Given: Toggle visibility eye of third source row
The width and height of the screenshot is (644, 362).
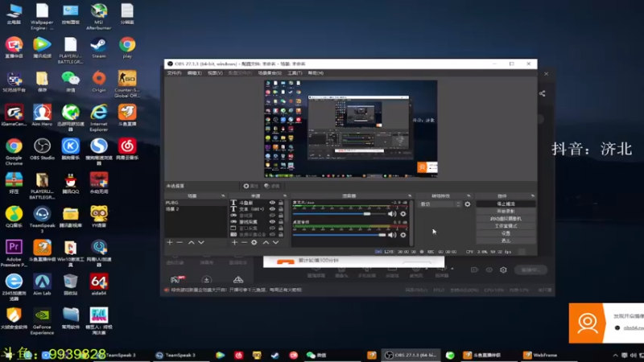Looking at the screenshot, I should pyautogui.click(x=272, y=216).
